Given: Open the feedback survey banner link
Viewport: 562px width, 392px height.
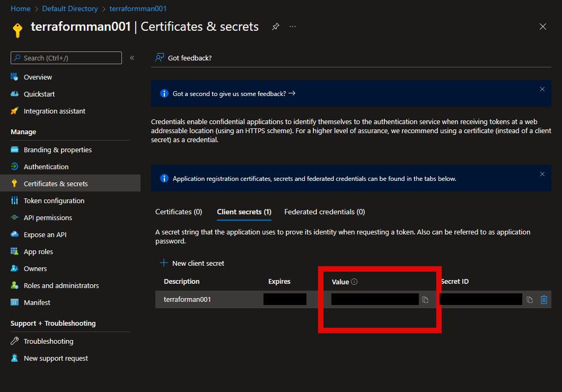Looking at the screenshot, I should [234, 93].
